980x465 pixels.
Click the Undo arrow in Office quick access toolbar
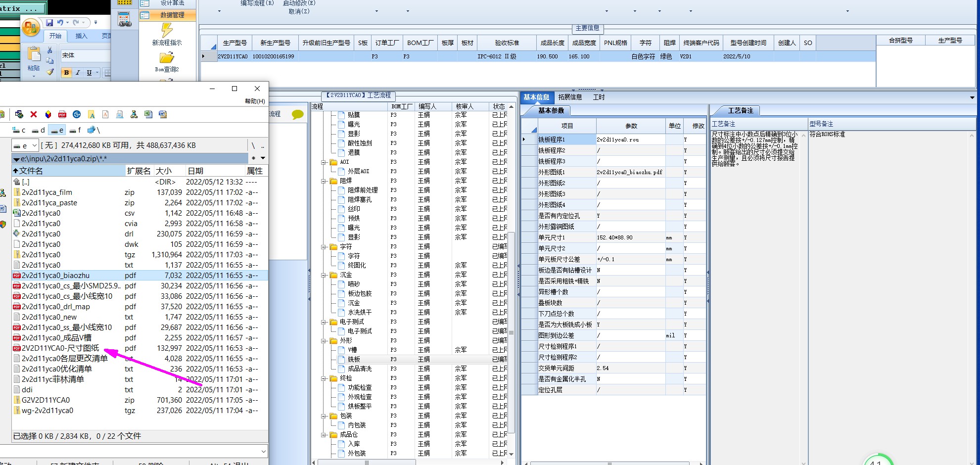[60, 23]
